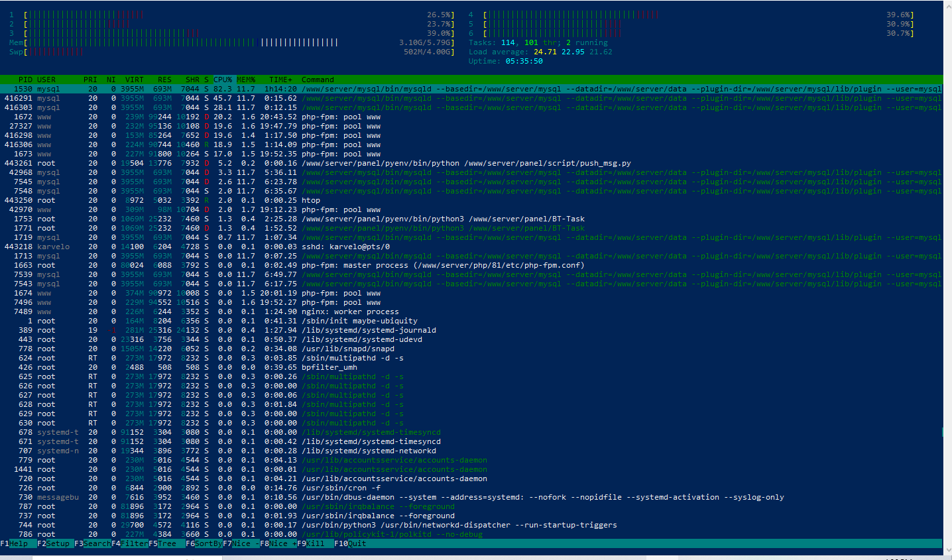Click F3 Search in the function bar

pyautogui.click(x=92, y=543)
